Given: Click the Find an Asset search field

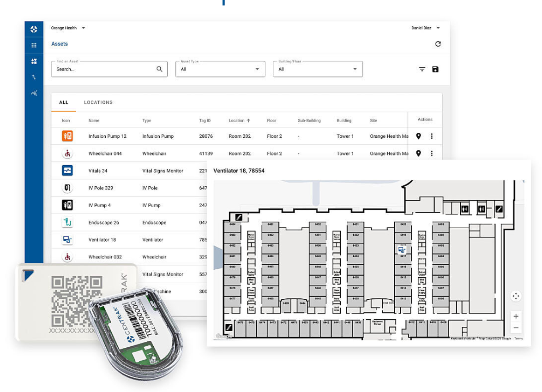Looking at the screenshot, I should pos(104,69).
